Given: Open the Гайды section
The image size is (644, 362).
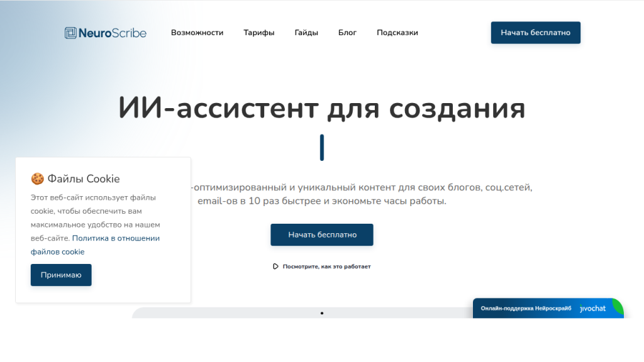Looking at the screenshot, I should coord(306,33).
